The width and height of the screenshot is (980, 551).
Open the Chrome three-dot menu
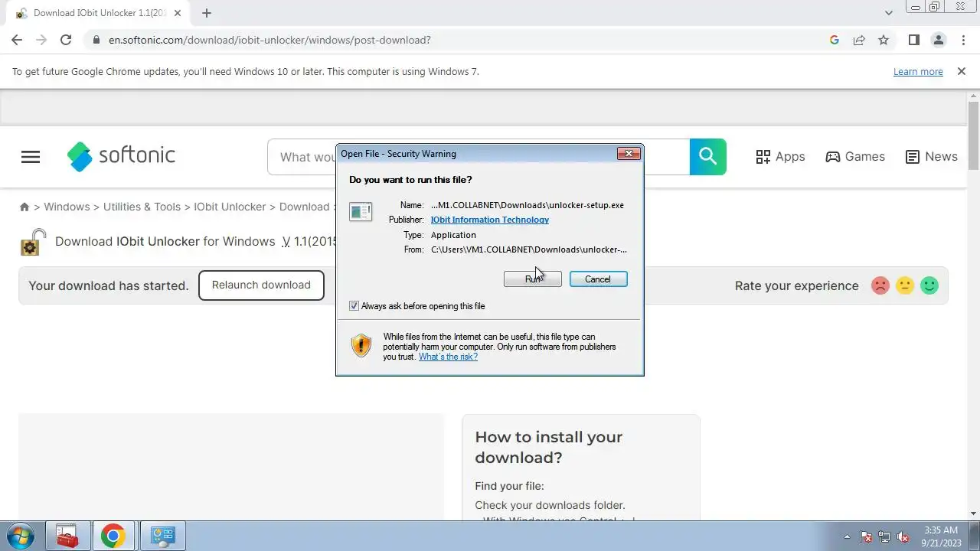coord(962,40)
